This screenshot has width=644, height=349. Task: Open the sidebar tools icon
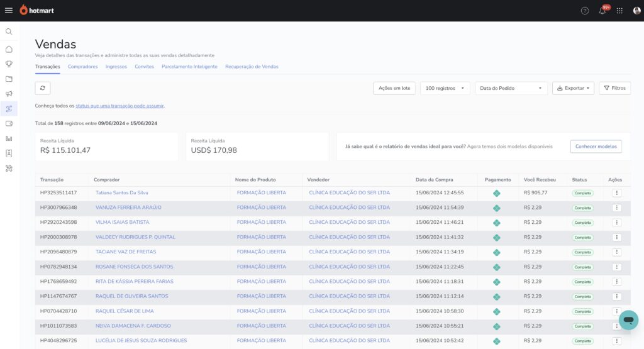point(9,169)
